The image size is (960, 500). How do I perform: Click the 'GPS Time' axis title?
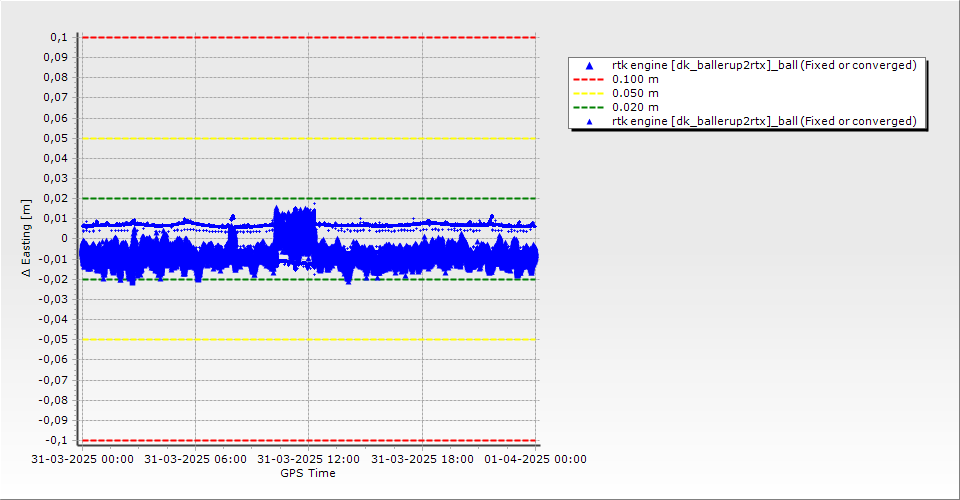308,473
